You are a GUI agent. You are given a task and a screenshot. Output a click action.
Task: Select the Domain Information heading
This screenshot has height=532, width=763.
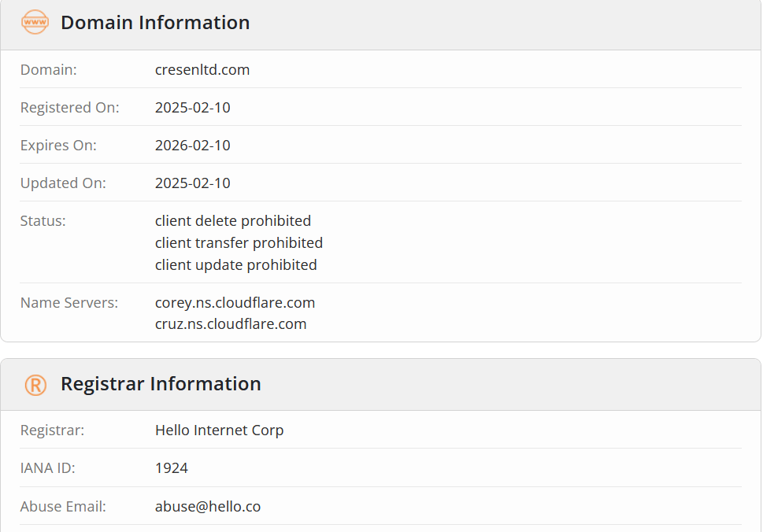tap(155, 23)
